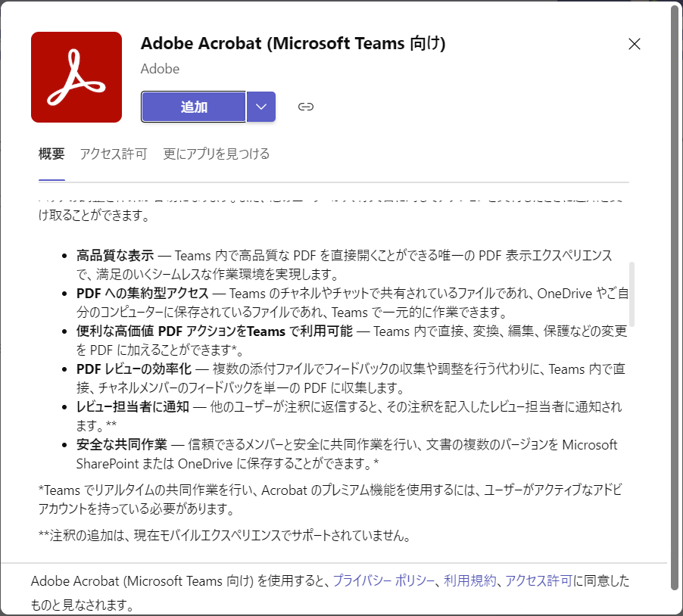Open the 更にアプリを見つける tab

point(216,154)
